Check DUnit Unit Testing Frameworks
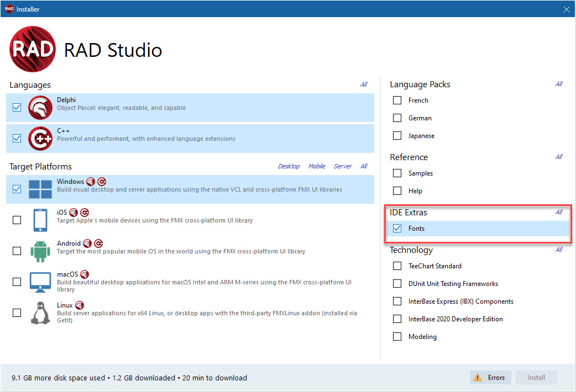 (397, 283)
